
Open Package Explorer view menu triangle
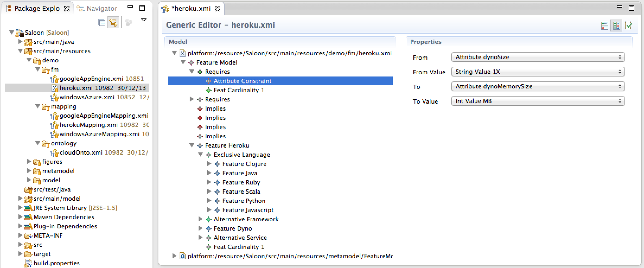pos(144,20)
